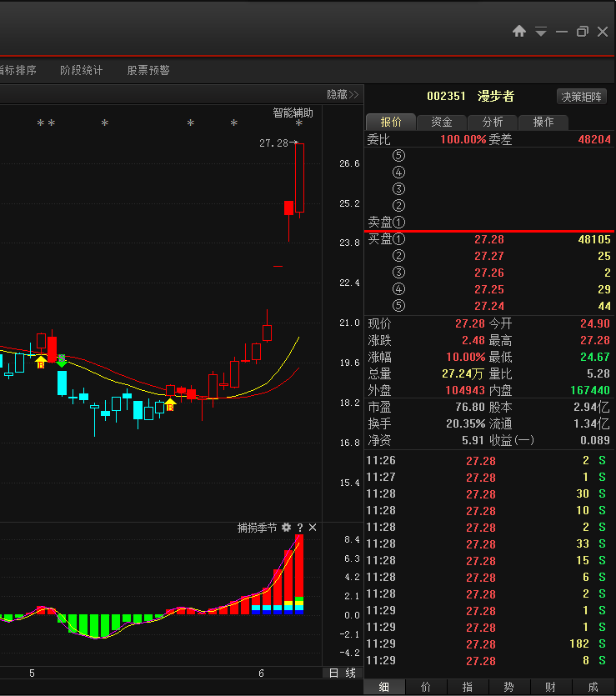
Task: Select the 价 bottom tab
Action: (426, 687)
